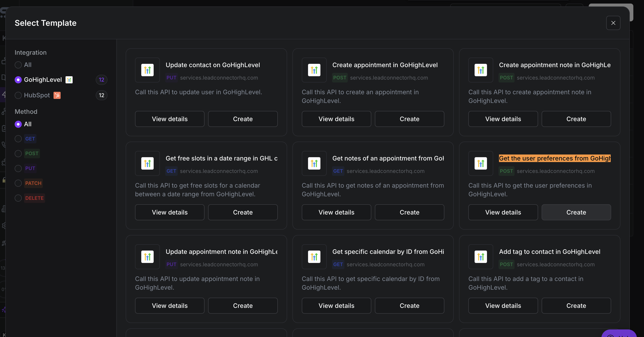
Task: Click the logo on Get notes of an appointment card
Action: click(314, 163)
